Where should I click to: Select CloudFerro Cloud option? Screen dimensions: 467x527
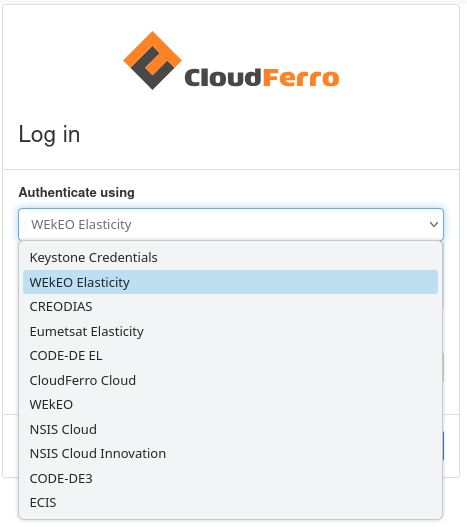[x=230, y=380]
